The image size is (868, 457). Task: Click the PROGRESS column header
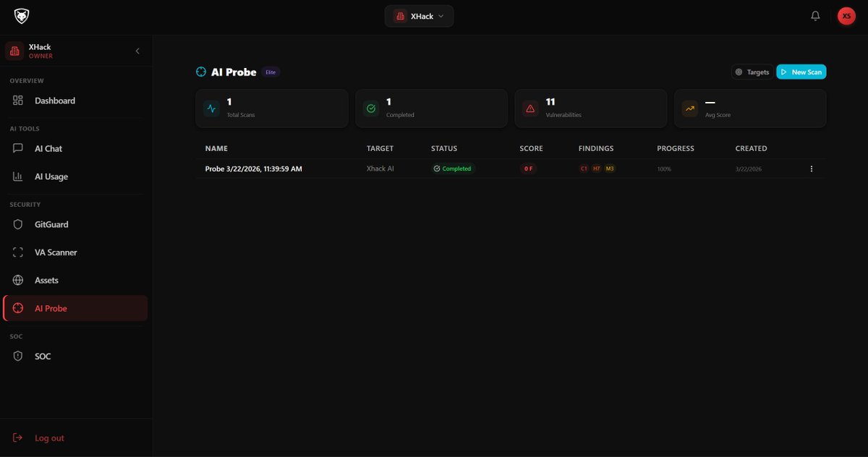(676, 148)
